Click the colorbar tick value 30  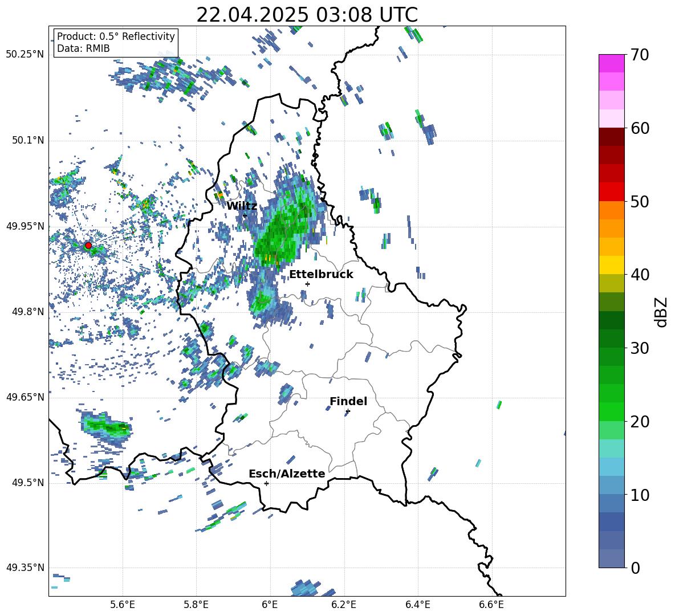point(640,348)
